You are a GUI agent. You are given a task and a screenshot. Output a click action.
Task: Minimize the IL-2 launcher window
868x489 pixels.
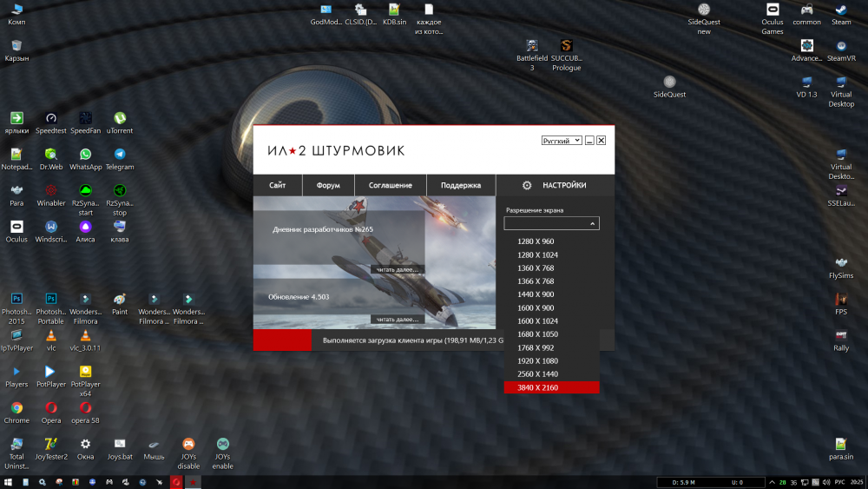pyautogui.click(x=589, y=141)
